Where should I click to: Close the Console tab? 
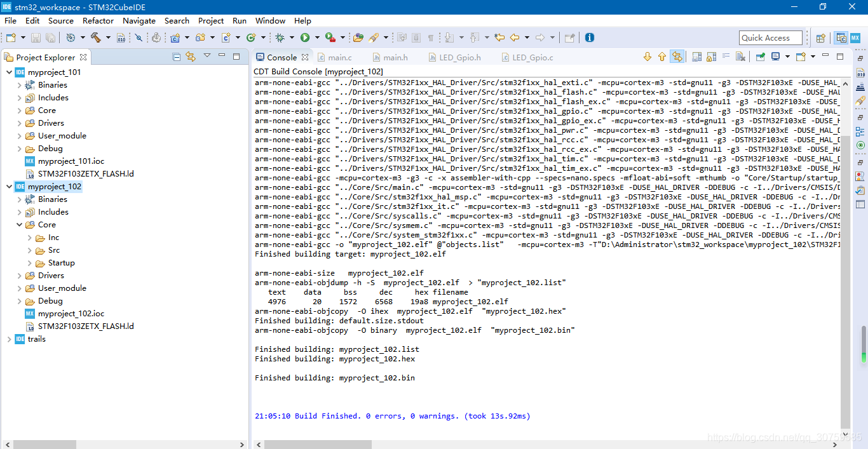click(x=305, y=57)
